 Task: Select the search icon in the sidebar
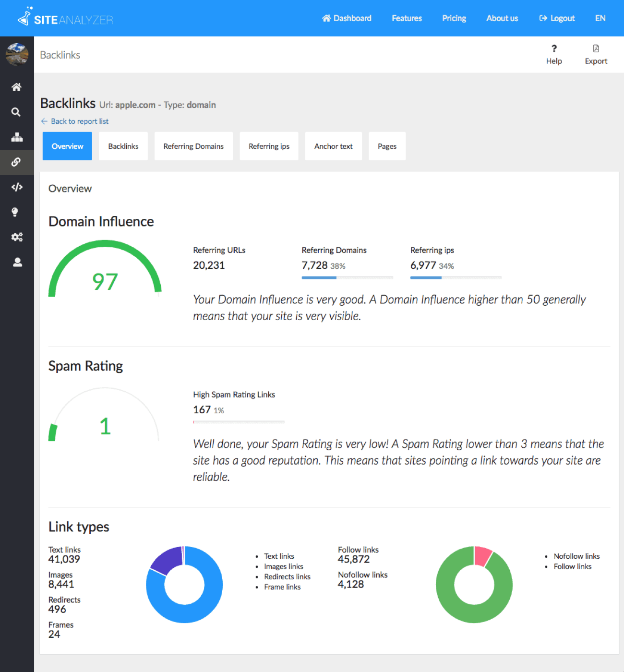point(16,112)
